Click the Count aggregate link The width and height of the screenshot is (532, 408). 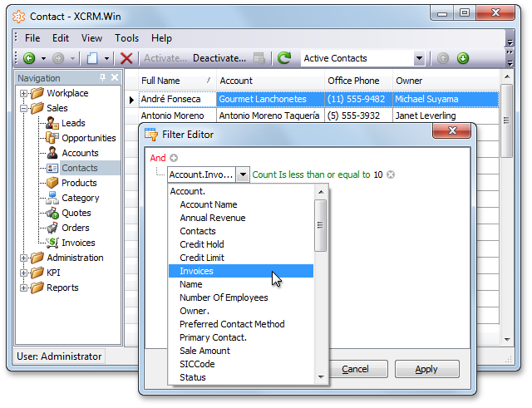click(x=264, y=175)
